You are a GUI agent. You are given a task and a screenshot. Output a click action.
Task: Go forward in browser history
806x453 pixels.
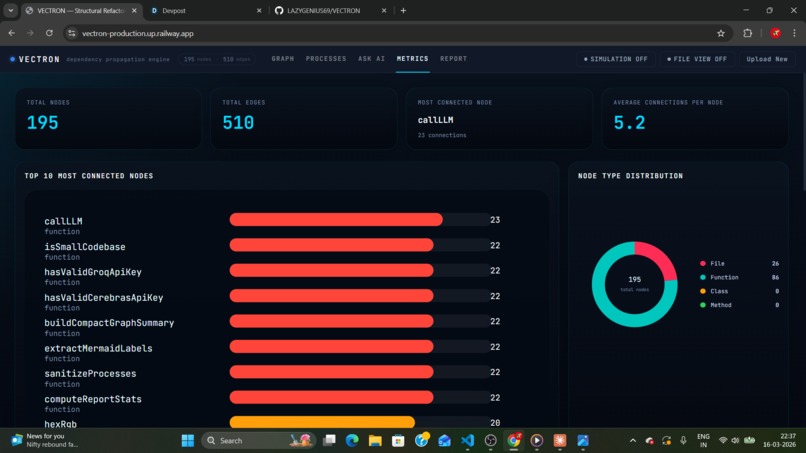pos(30,33)
